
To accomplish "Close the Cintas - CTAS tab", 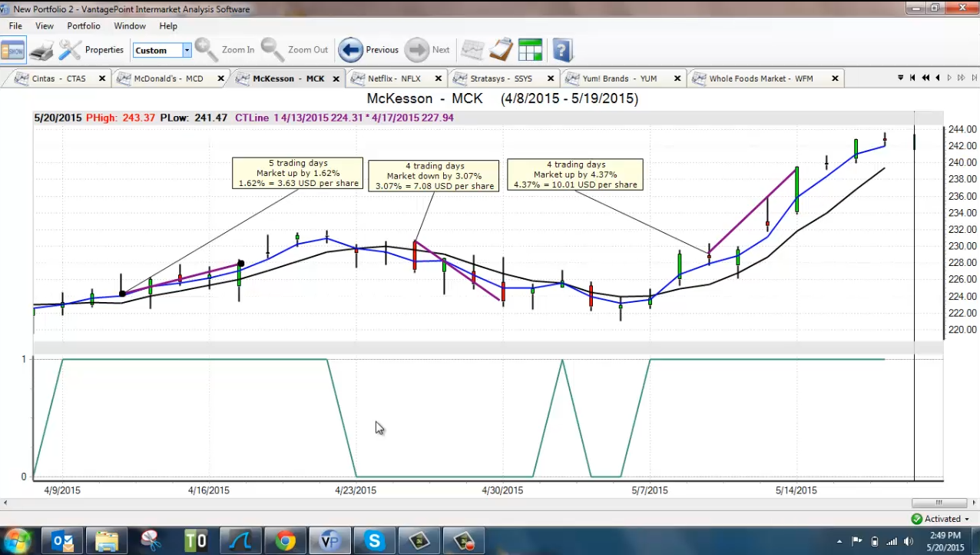I will tap(102, 78).
